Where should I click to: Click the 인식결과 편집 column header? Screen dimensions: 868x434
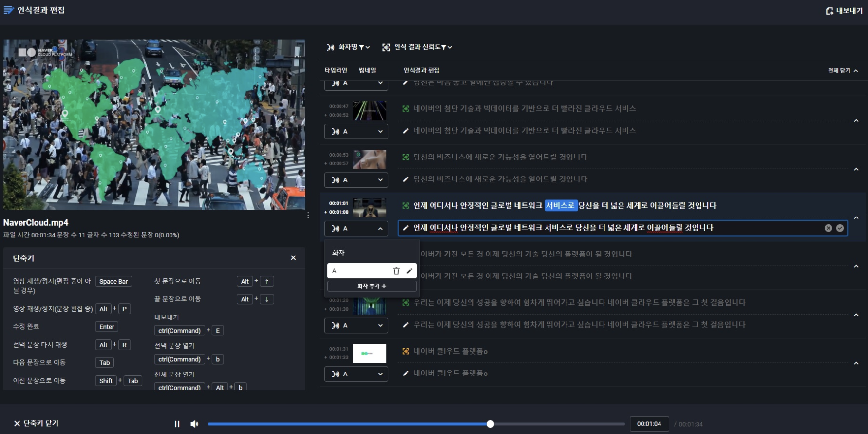coord(421,70)
